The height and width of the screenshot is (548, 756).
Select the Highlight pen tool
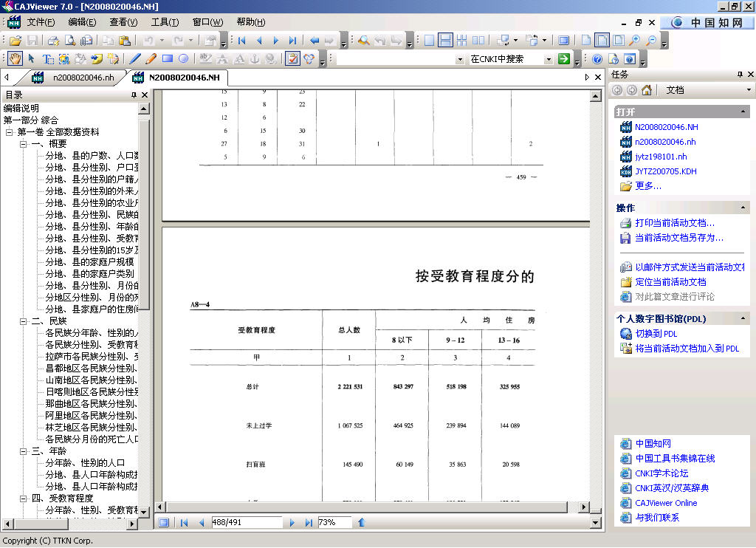click(x=151, y=58)
